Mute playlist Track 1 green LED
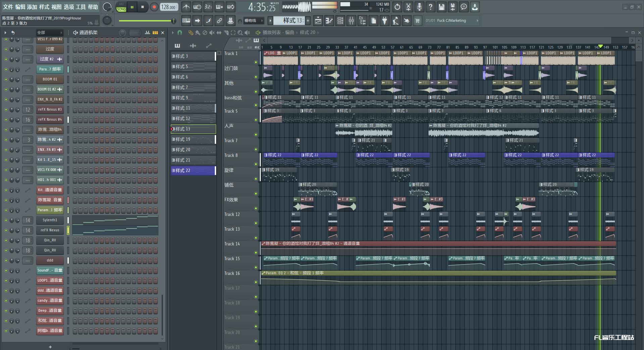644x350 pixels. (256, 62)
